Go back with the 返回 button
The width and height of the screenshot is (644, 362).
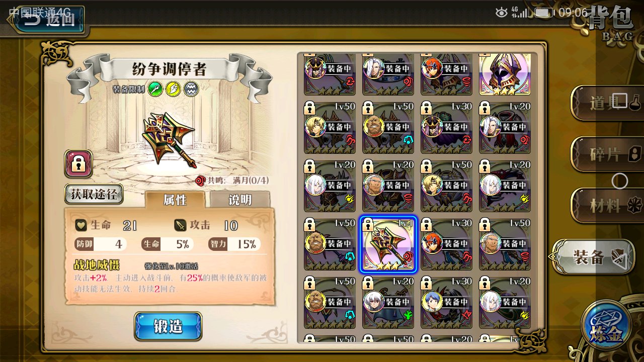pos(48,19)
